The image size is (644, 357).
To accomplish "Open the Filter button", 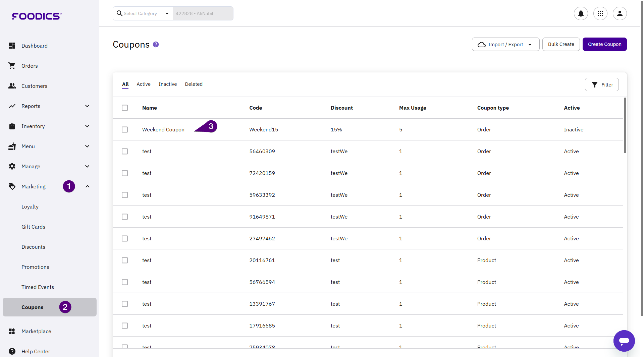I will click(x=602, y=84).
